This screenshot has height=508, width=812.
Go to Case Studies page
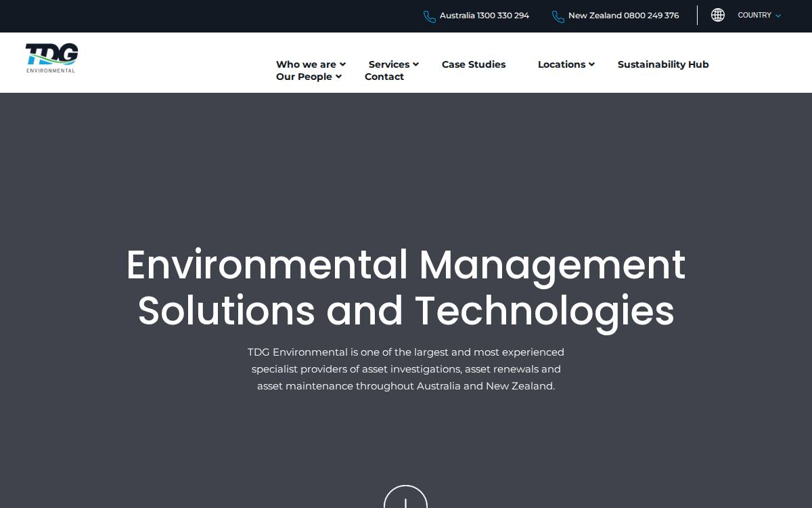point(474,64)
